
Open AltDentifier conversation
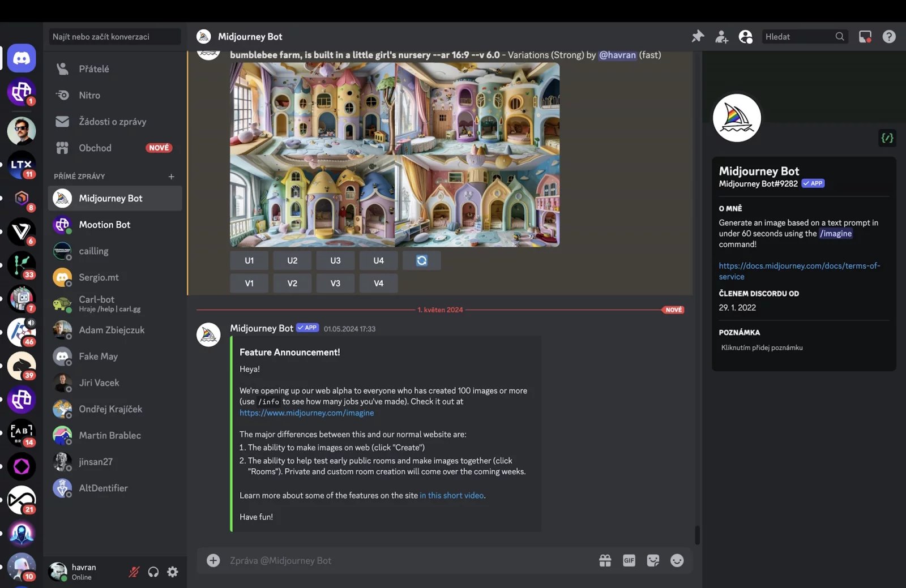coord(115,488)
